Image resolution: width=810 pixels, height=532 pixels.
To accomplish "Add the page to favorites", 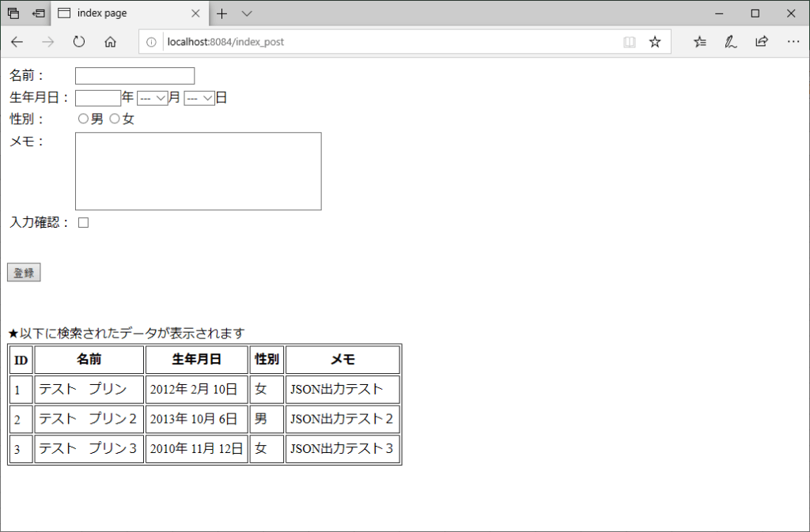I will point(655,41).
